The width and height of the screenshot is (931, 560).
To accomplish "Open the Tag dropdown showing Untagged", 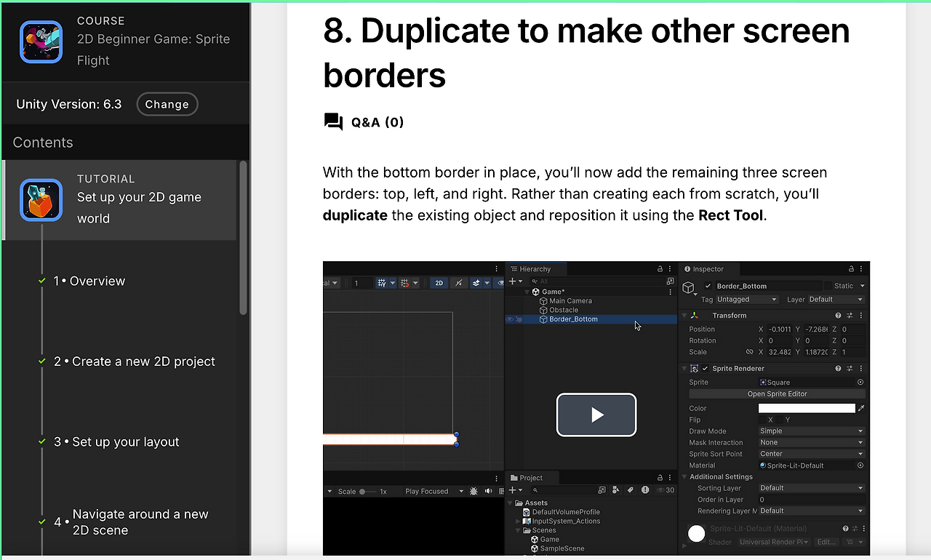I will pos(747,300).
